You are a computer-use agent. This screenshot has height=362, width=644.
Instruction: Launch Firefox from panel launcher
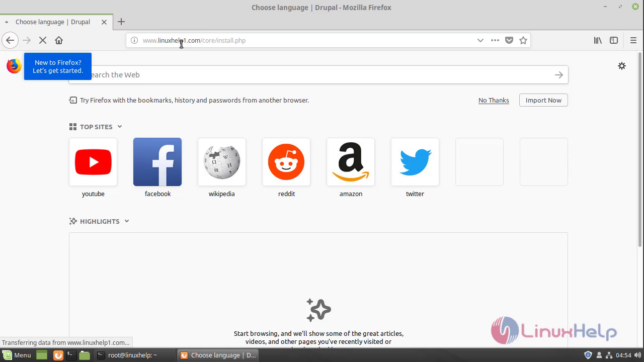58,355
